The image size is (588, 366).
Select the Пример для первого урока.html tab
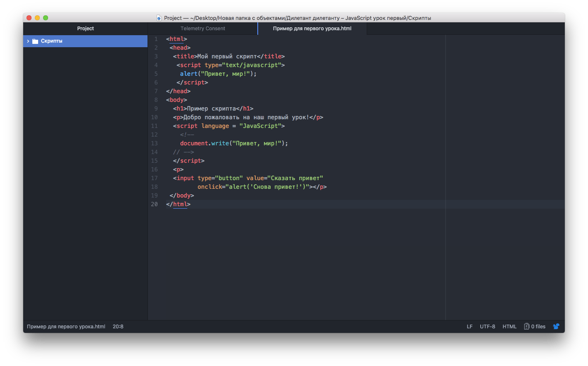coord(312,29)
